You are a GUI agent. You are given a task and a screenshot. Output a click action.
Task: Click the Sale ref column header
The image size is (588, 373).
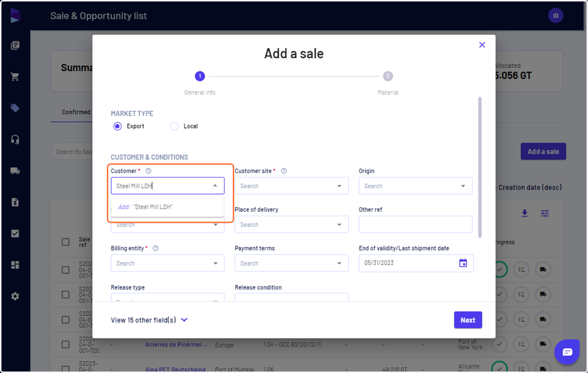click(84, 242)
